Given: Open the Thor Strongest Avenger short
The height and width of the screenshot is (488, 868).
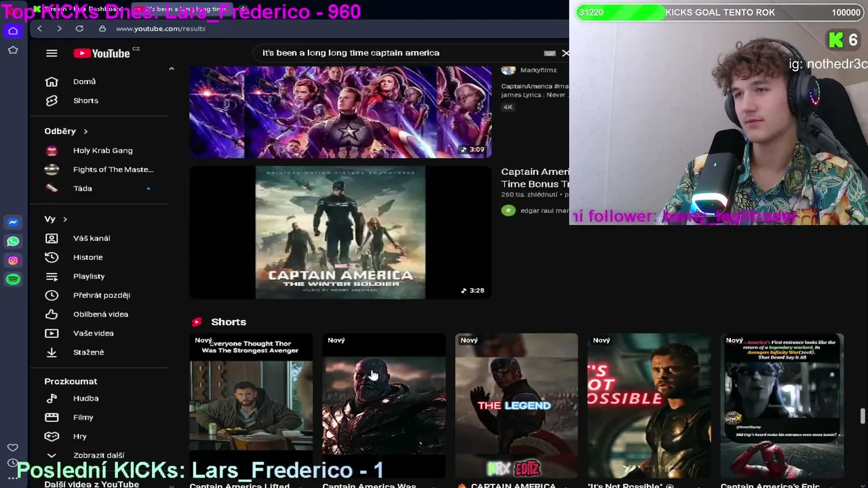Looking at the screenshot, I should (251, 405).
